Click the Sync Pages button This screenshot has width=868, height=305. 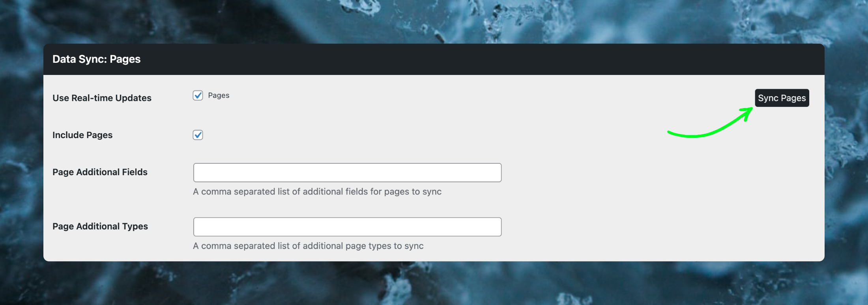[782, 98]
